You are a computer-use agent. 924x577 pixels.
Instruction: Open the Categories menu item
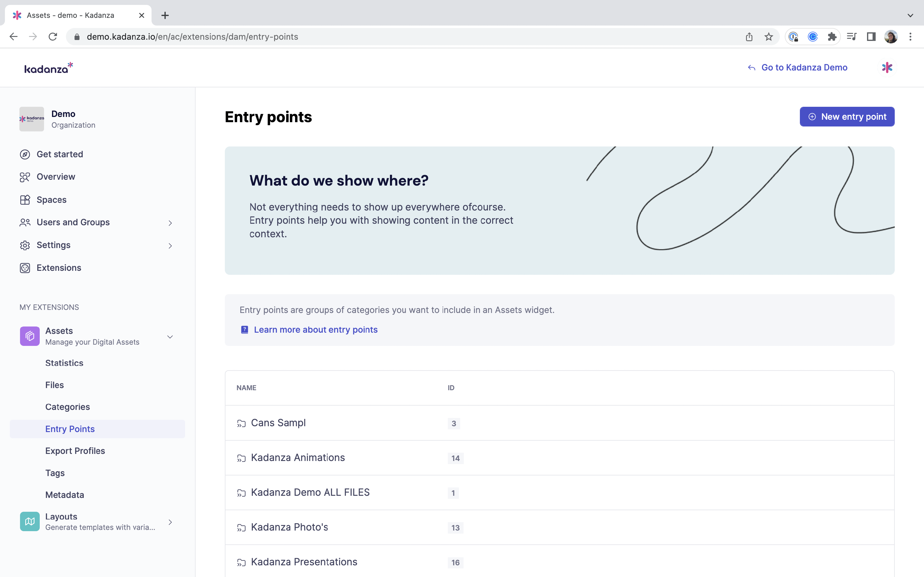click(x=67, y=407)
